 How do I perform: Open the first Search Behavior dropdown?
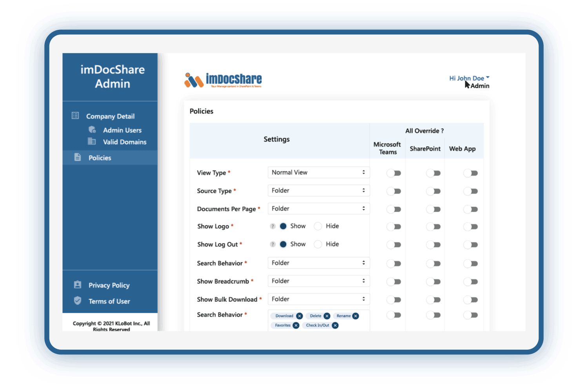pos(319,263)
